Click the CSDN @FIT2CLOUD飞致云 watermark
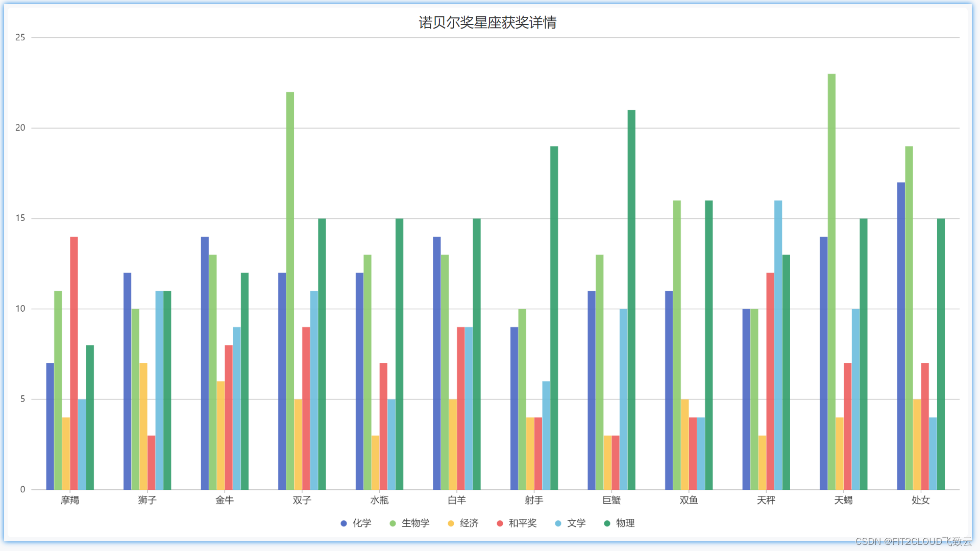 pyautogui.click(x=914, y=541)
